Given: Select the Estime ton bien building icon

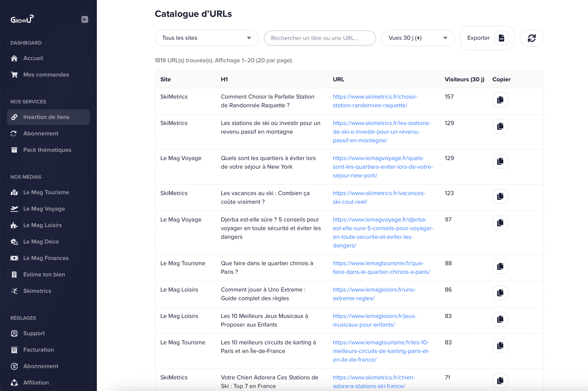Looking at the screenshot, I should point(14,274).
